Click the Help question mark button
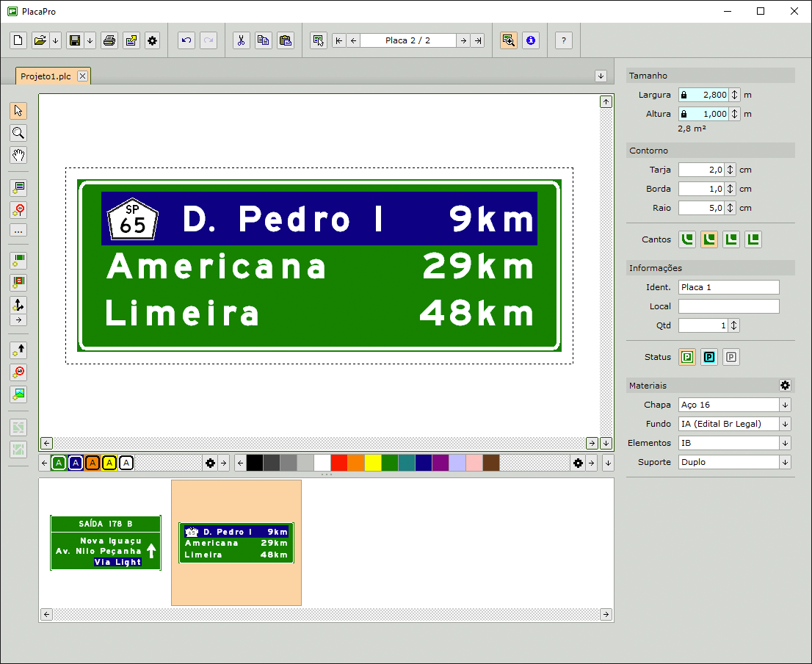Viewport: 812px width, 664px height. 563,40
